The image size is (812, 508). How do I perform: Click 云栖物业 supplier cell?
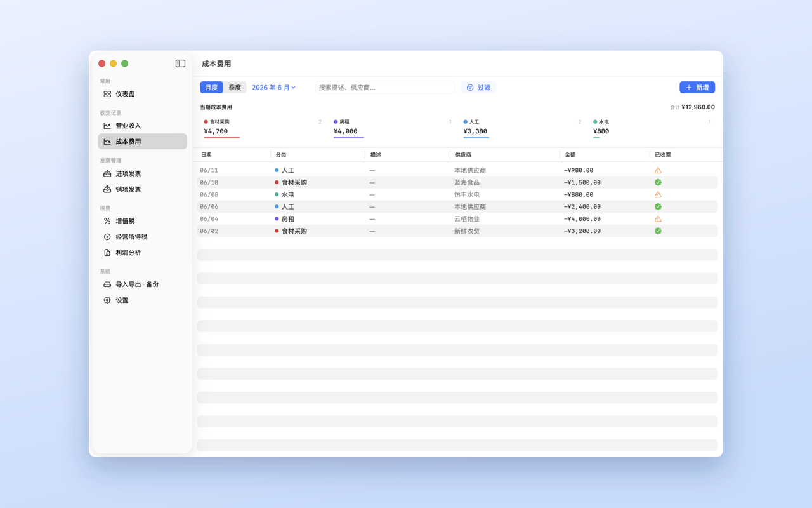point(467,218)
